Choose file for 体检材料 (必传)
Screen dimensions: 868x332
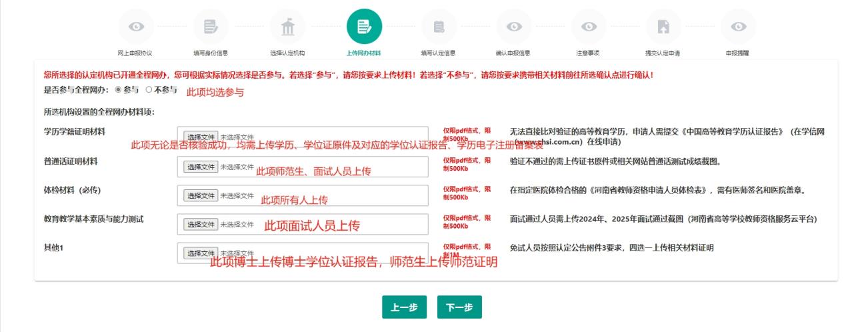(201, 195)
